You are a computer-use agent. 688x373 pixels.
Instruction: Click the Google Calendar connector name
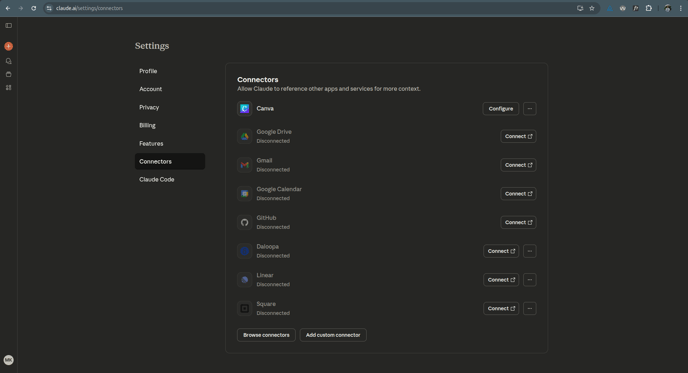(279, 189)
